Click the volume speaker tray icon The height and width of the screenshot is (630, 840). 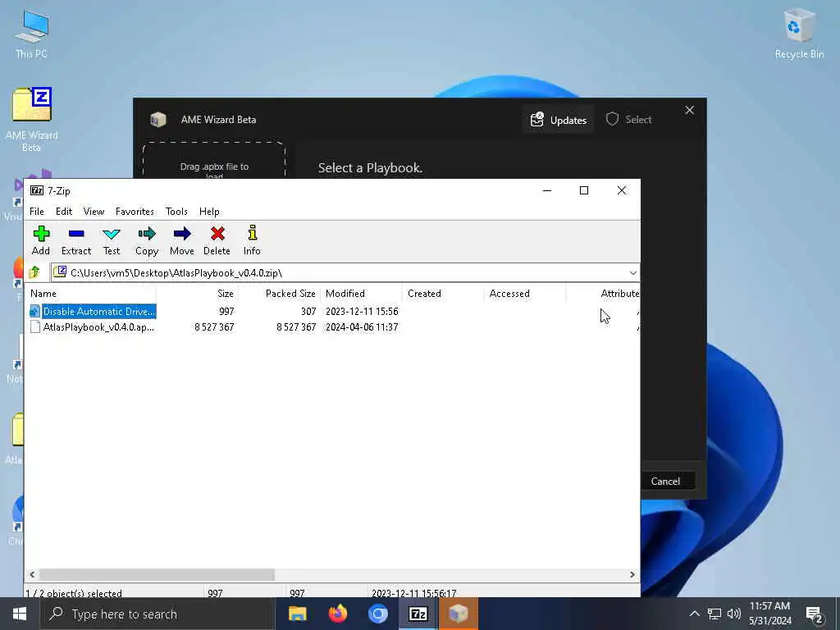(x=734, y=614)
